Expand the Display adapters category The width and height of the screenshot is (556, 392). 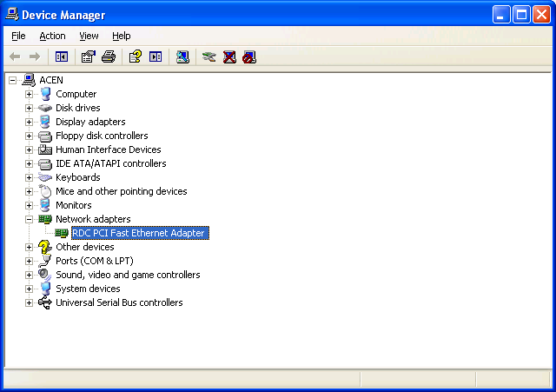pyautogui.click(x=29, y=122)
